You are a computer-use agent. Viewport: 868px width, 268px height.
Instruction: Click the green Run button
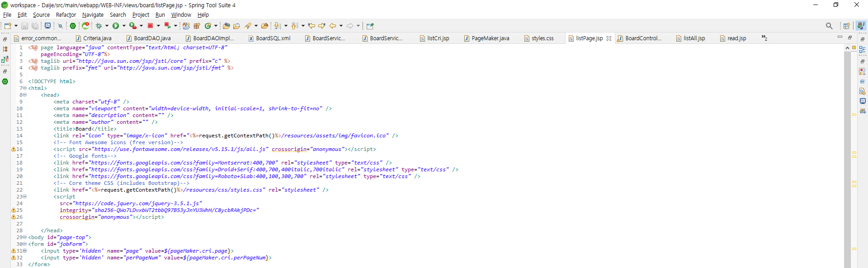(x=116, y=26)
